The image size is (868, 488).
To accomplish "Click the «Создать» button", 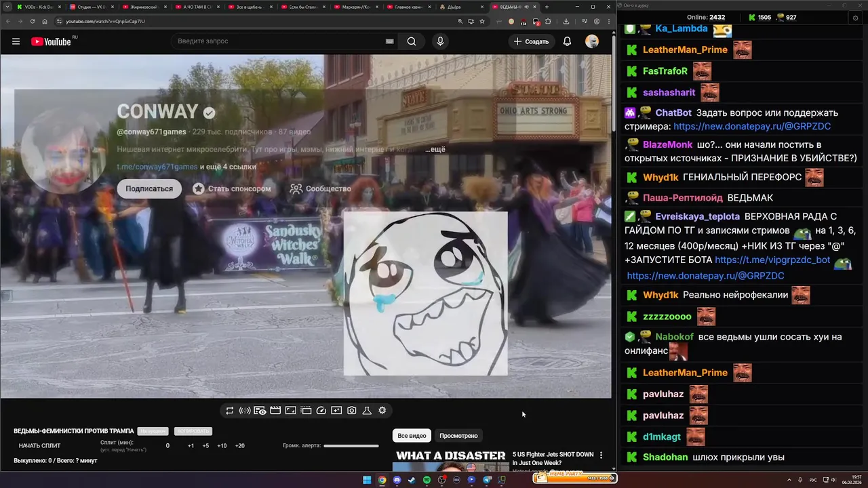I will 531,41.
